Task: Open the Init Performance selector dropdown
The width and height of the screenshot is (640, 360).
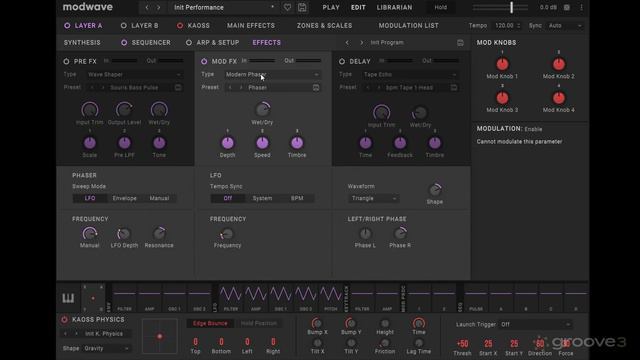Action: tap(224, 7)
